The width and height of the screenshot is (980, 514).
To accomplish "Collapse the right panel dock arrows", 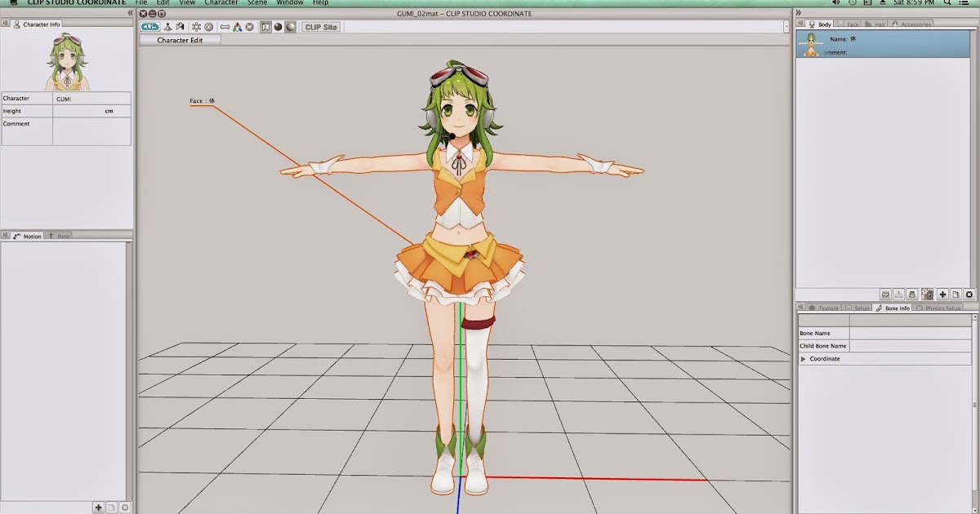I will 799,13.
